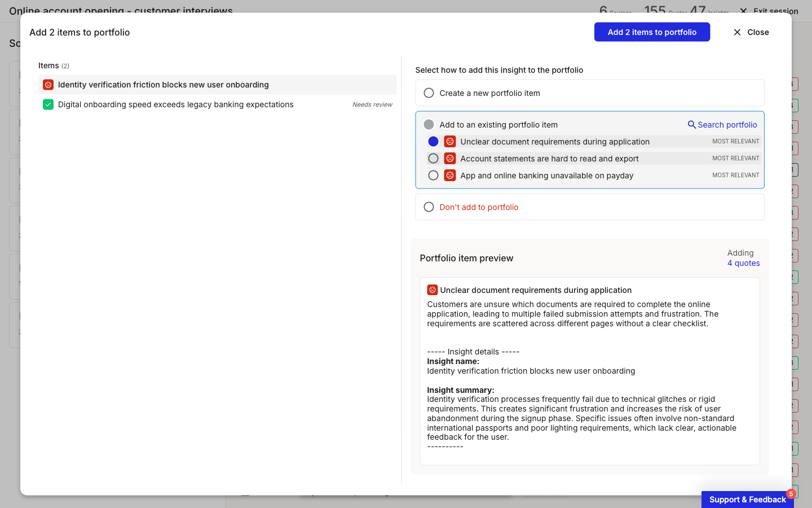Click the notification badge on Support & Feedback

[x=791, y=494]
